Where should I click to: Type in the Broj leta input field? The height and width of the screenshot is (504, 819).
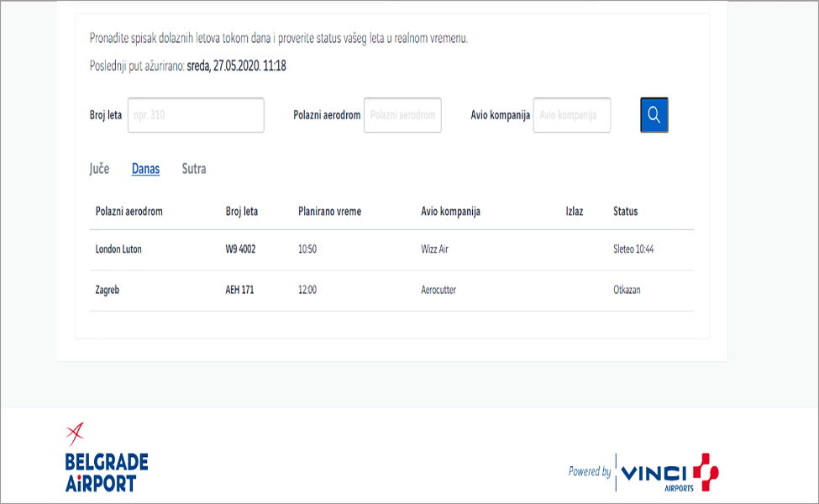point(196,115)
